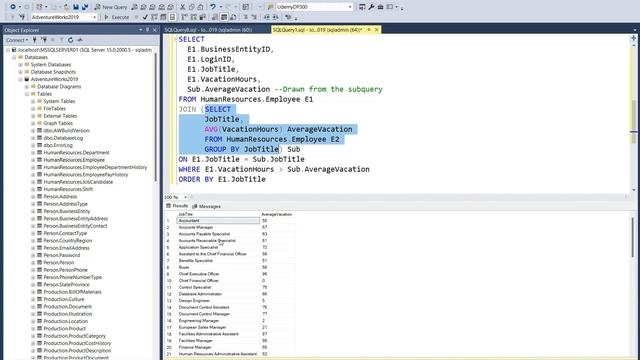Toggle Include Live Query Statistics
The height and width of the screenshot is (360, 640).
coord(193,17)
